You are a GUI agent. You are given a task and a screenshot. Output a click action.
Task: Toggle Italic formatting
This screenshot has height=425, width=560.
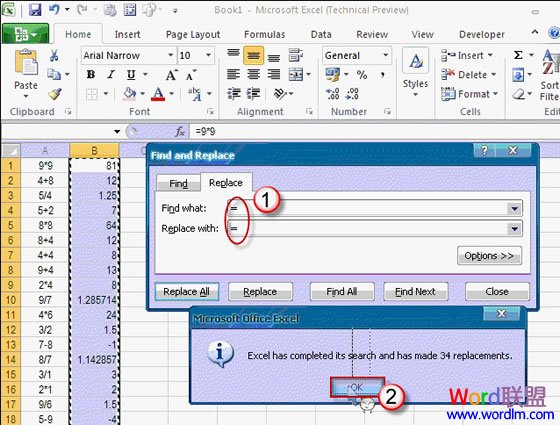[x=111, y=75]
